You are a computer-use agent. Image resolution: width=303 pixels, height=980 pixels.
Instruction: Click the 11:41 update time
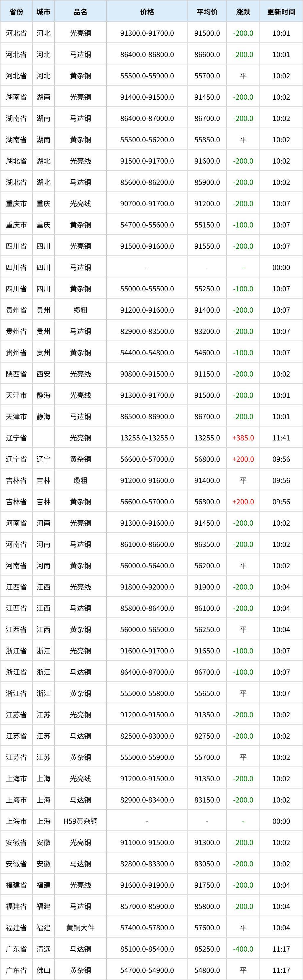(281, 438)
